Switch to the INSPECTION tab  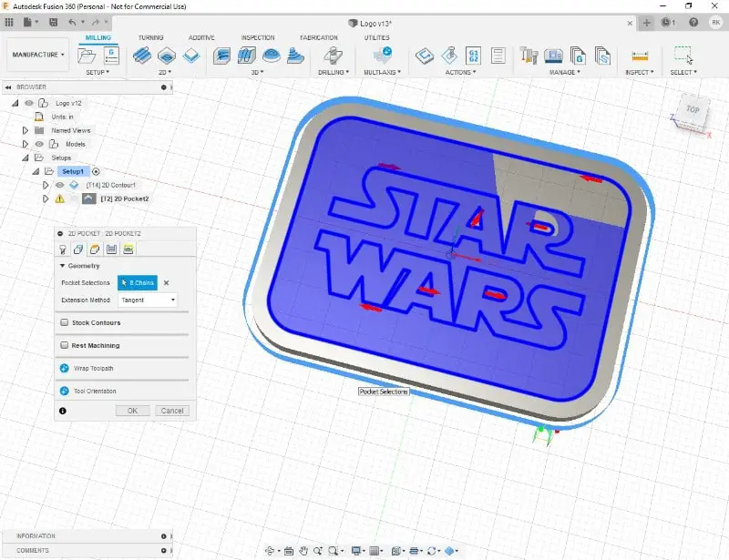(x=258, y=37)
